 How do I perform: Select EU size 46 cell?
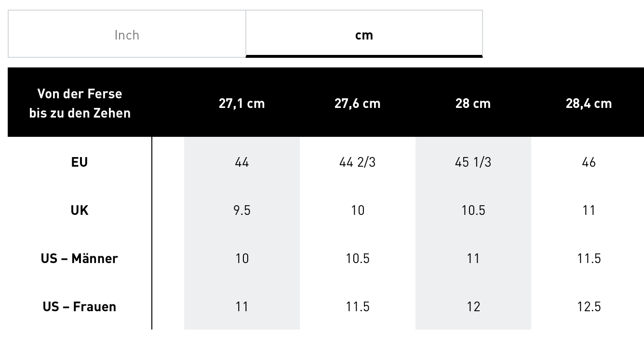coord(589,162)
